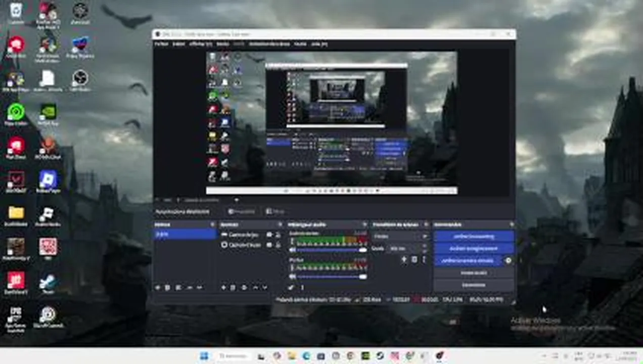
Task: Open source properties gear in Sources toolbar
Action: [244, 288]
